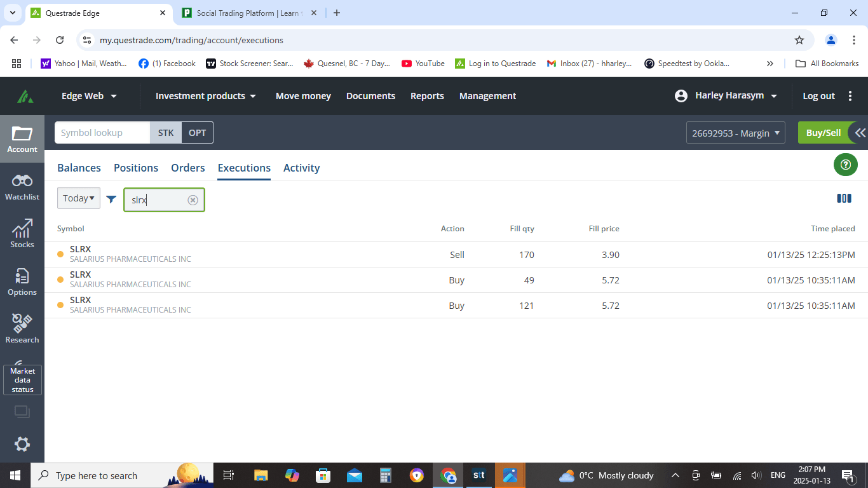Reload the page
This screenshot has height=488, width=868.
point(60,40)
